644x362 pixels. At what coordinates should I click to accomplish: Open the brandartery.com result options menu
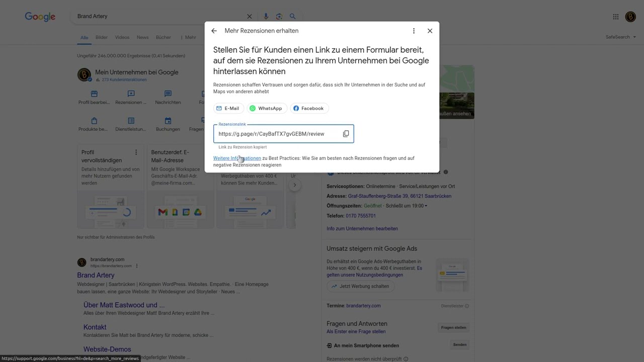[x=137, y=266]
